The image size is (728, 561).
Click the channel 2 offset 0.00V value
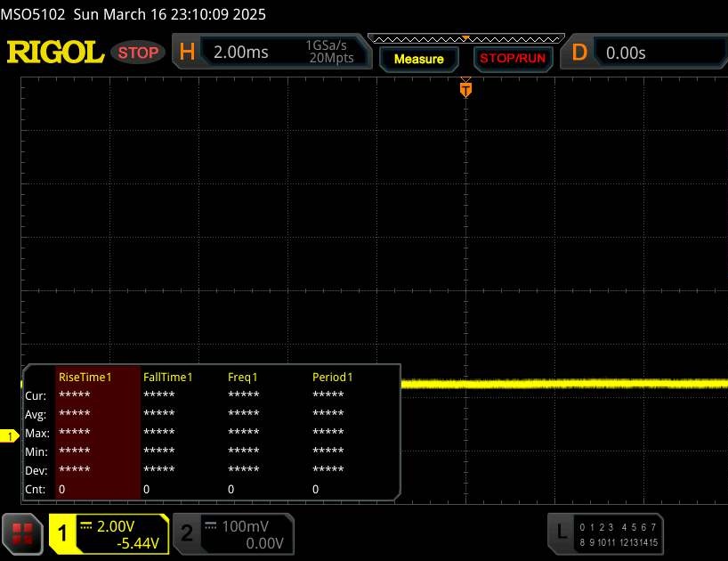(264, 543)
